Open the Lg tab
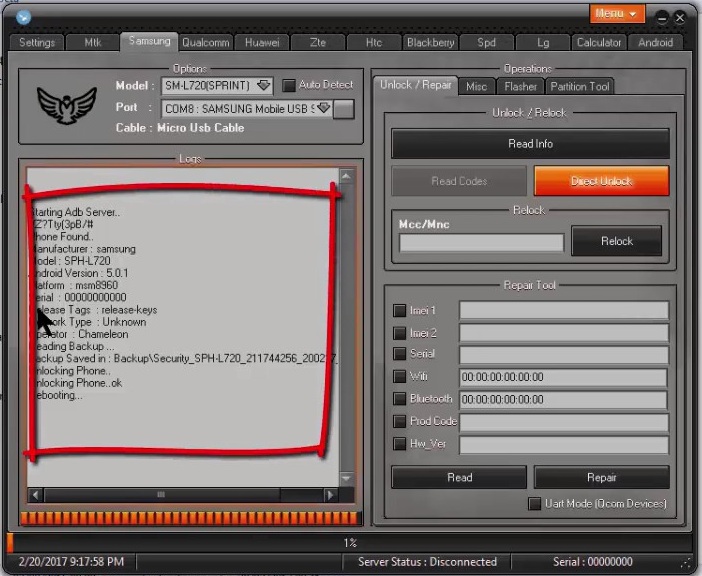This screenshot has width=702, height=576. [543, 43]
